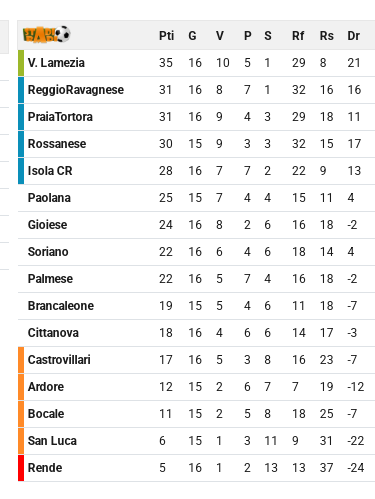Click the green promotion marker beside V. Lamezia
Image resolution: width=375 pixels, height=499 pixels.
[21, 63]
